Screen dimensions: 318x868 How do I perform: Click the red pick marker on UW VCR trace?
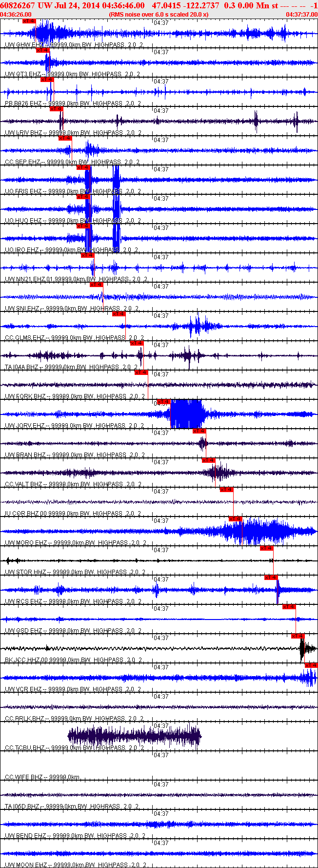click(311, 665)
